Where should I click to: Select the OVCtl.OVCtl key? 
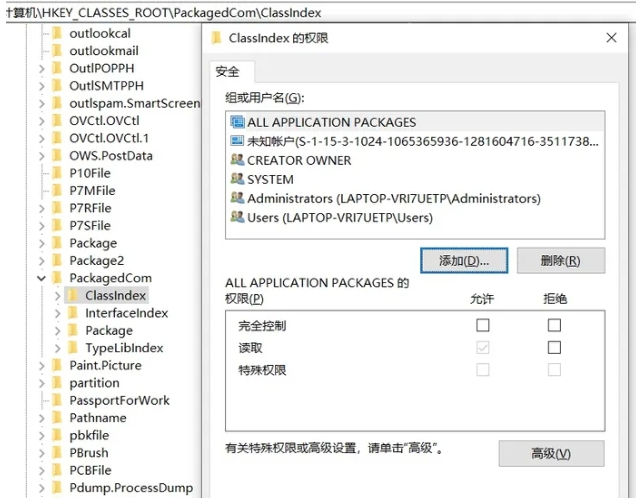pyautogui.click(x=104, y=121)
